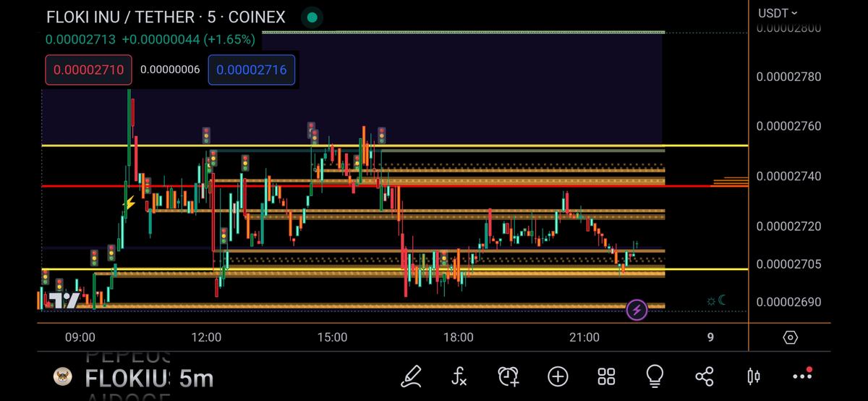
Task: Open the grid layout icon
Action: [606, 376]
